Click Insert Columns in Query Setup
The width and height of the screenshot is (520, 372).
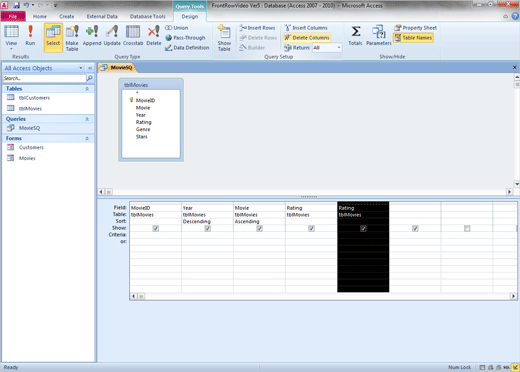click(306, 28)
